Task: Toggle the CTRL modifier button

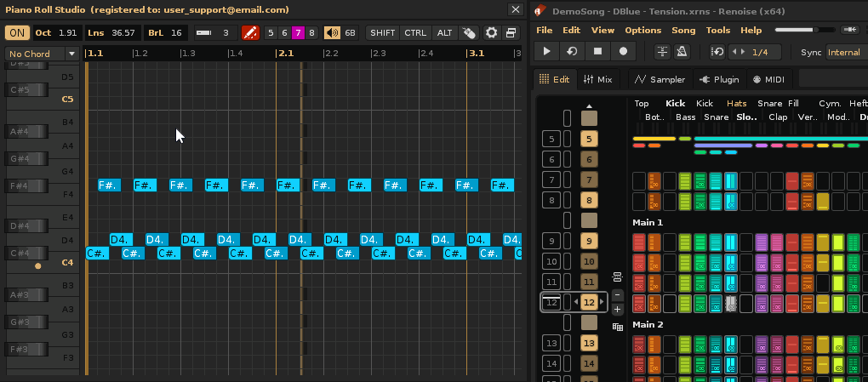Action: click(415, 33)
